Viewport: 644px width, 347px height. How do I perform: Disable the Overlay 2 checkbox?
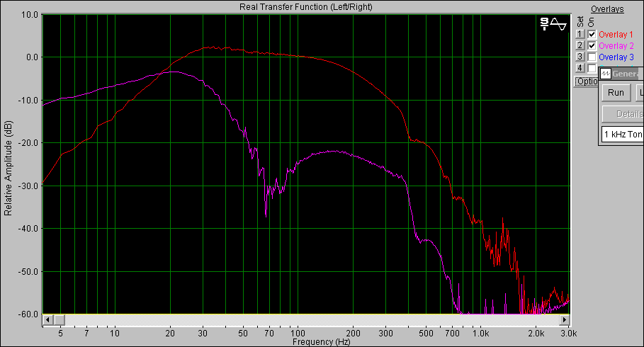(592, 45)
